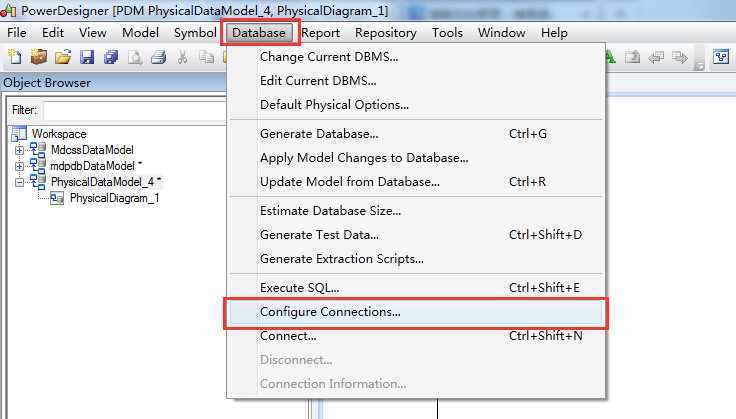Collapse the PhysicalDataModel_4 tree node
Image resolution: width=736 pixels, height=419 pixels.
[x=19, y=183]
